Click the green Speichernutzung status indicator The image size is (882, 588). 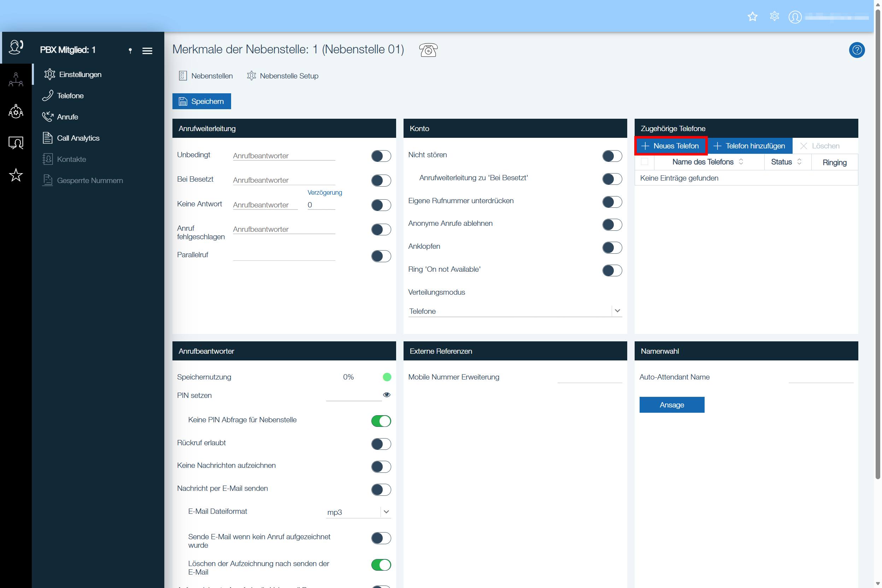pyautogui.click(x=387, y=377)
